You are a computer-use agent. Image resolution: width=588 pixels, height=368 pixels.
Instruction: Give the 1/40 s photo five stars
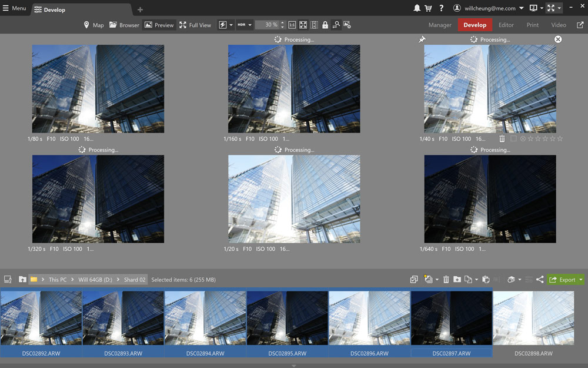tap(560, 138)
